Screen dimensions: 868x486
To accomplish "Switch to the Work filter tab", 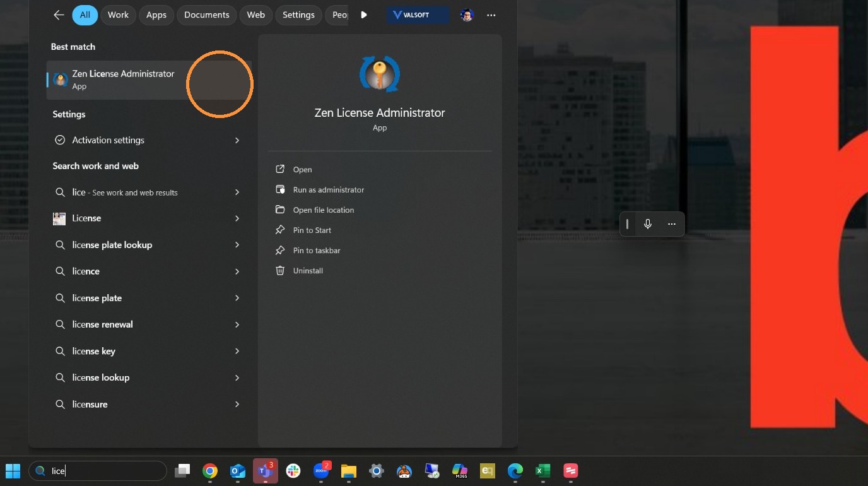I will point(118,15).
